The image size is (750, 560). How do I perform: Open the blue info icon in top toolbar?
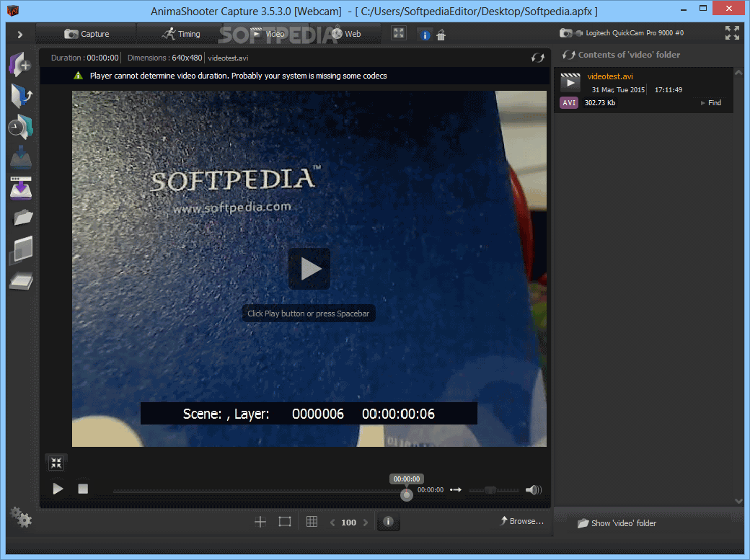[x=425, y=35]
